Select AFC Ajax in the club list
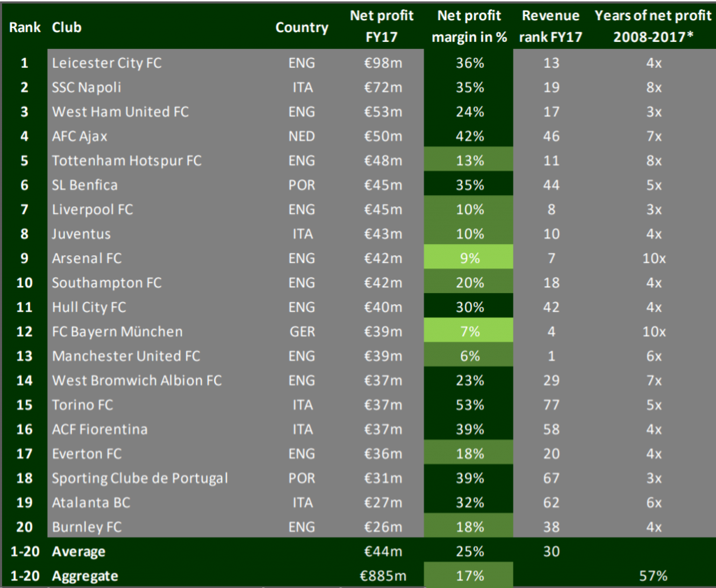The width and height of the screenshot is (716, 588). click(80, 136)
